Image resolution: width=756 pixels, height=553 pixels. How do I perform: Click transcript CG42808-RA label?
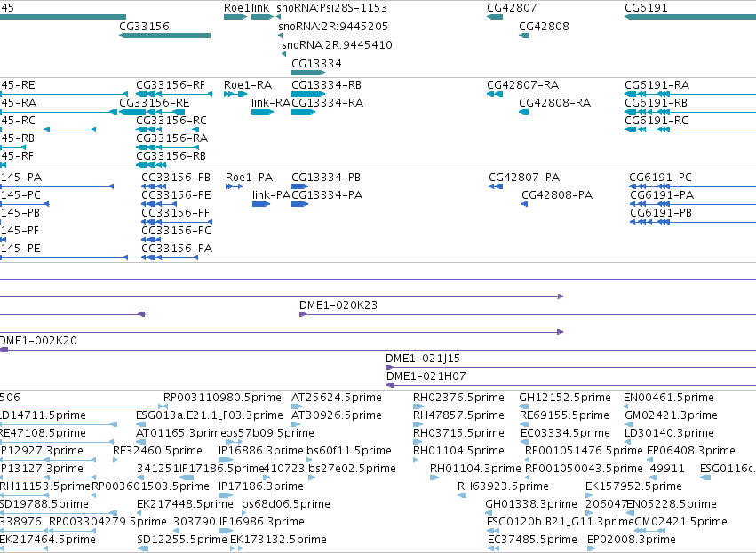tap(554, 103)
